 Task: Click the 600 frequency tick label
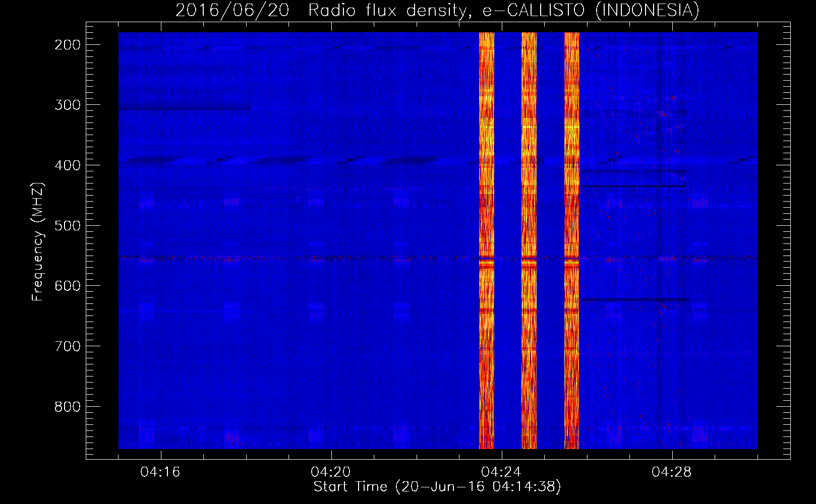coord(68,286)
